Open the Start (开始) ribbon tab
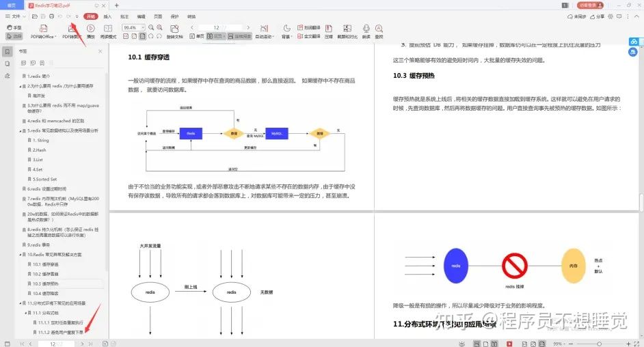 point(90,16)
